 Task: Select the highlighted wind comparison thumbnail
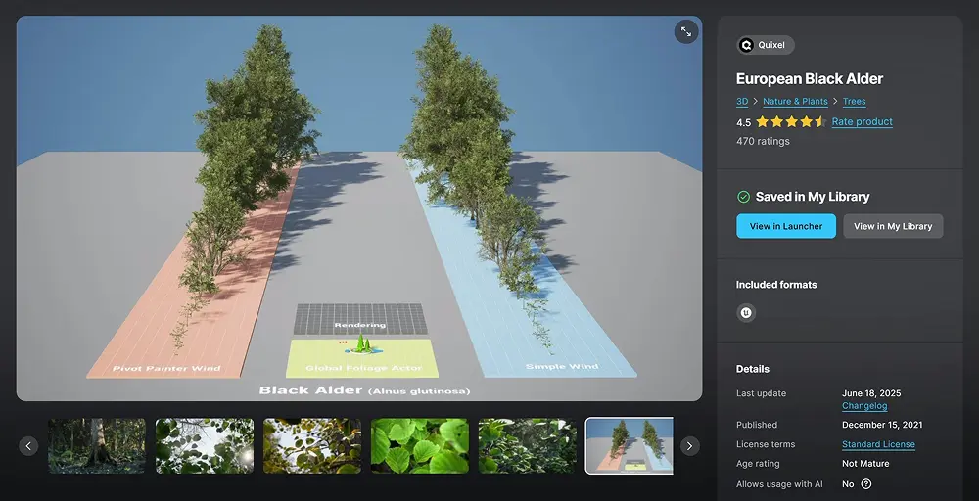tap(629, 446)
